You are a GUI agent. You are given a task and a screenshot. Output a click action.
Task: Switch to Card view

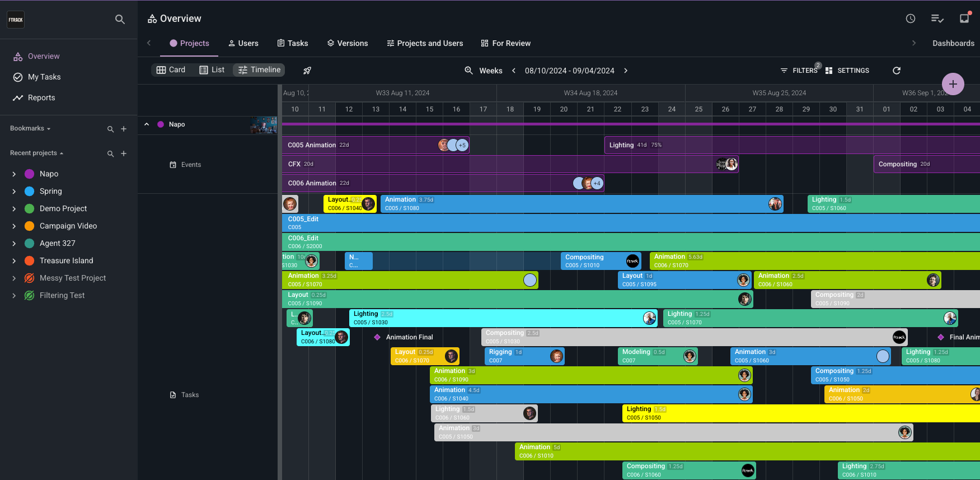(171, 70)
